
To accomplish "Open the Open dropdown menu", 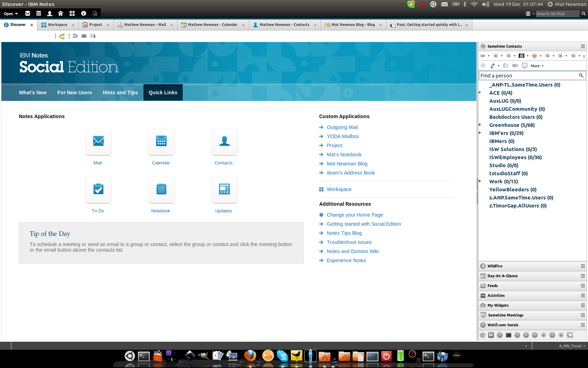I will (11, 14).
